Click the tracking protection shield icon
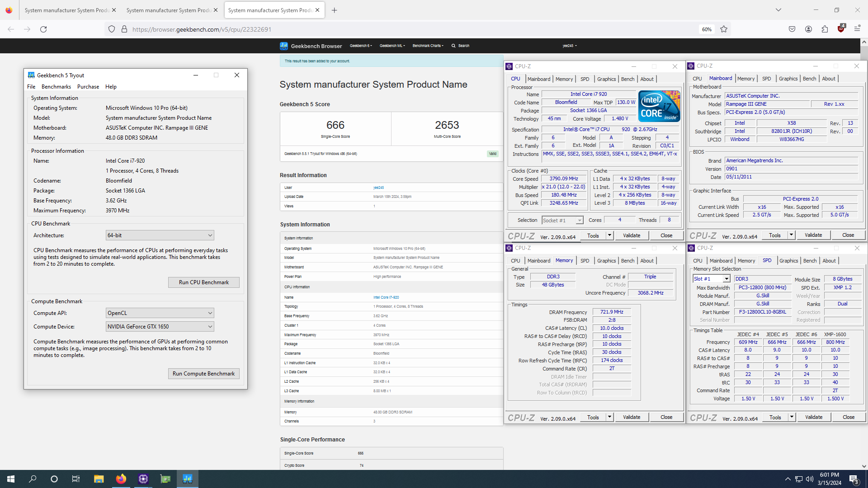 pos(112,29)
